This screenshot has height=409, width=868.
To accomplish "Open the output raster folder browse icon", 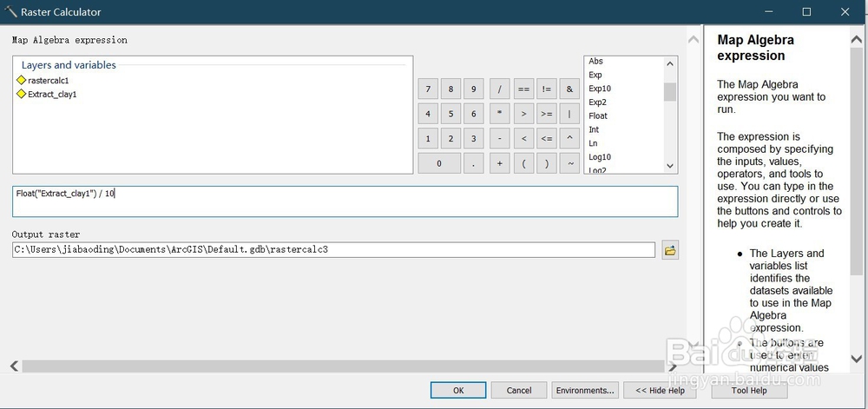I will [670, 250].
